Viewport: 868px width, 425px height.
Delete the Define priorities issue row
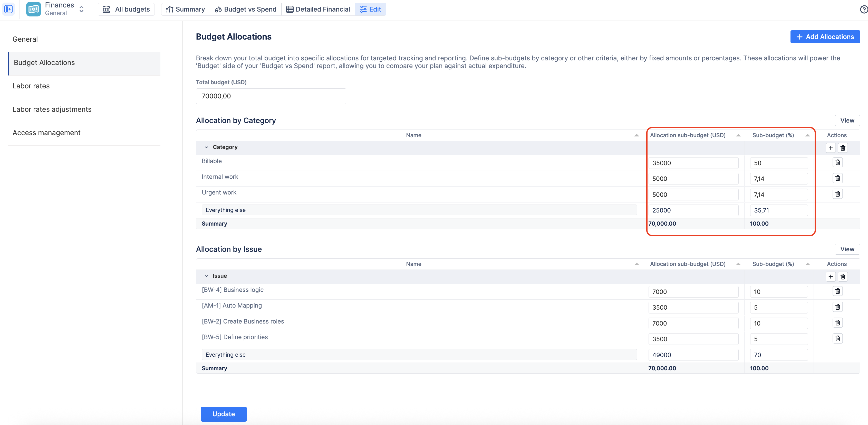pos(837,338)
